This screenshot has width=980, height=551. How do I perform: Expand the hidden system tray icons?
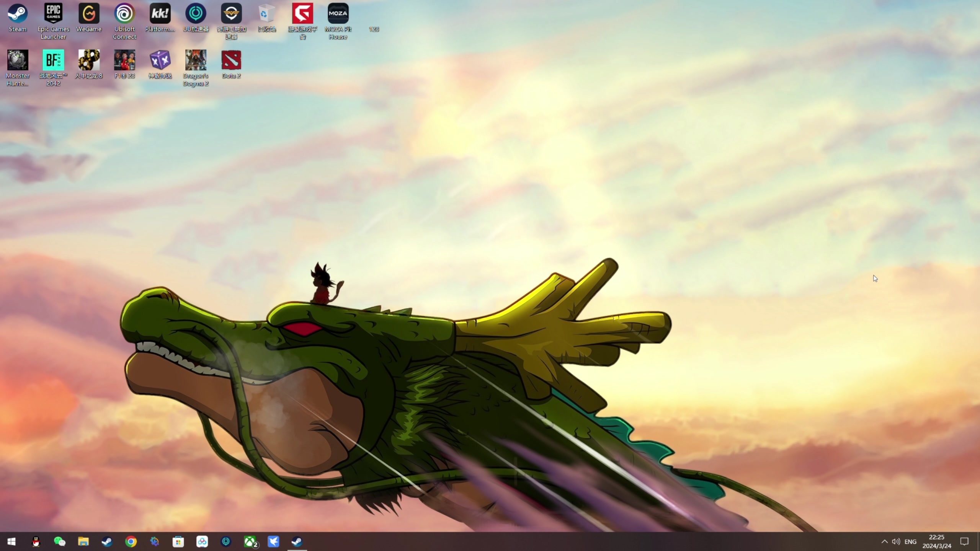click(884, 541)
